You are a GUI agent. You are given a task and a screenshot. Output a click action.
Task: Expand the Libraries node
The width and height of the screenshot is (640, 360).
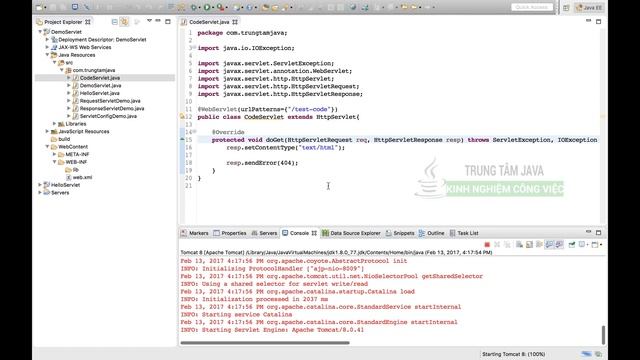coord(55,124)
